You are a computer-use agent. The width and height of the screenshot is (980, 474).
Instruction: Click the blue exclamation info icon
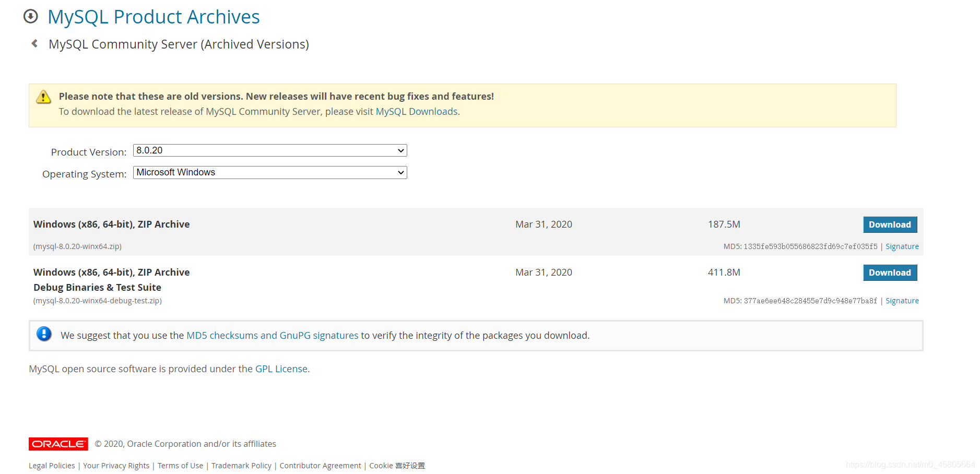(x=44, y=334)
